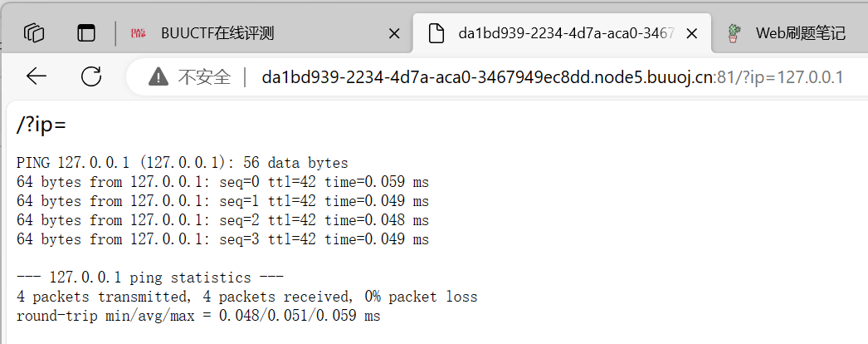The width and height of the screenshot is (868, 344).
Task: Click the /?ip= page heading
Action: [x=41, y=125]
